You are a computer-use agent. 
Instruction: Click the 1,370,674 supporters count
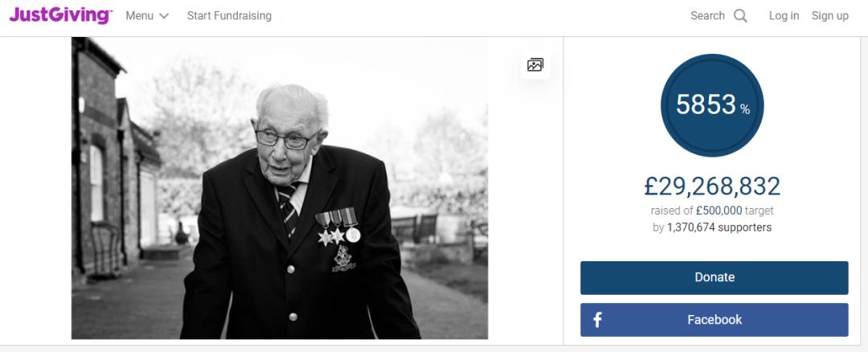(719, 227)
